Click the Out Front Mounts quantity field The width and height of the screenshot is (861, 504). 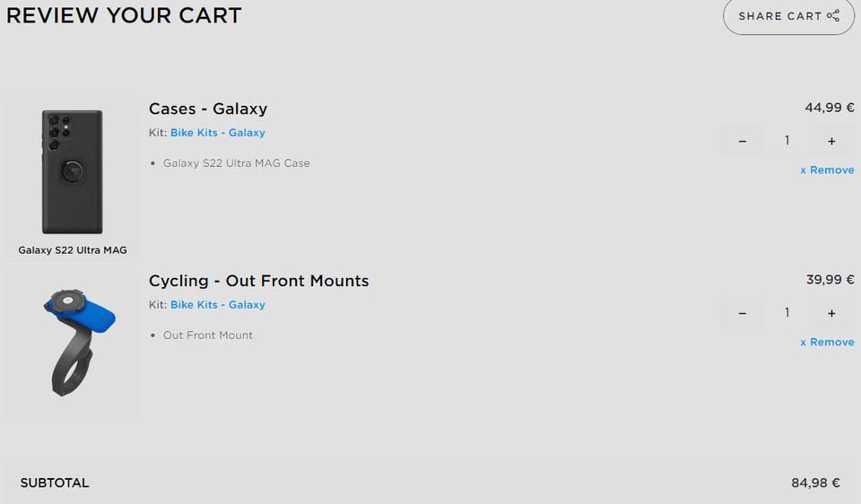(787, 313)
